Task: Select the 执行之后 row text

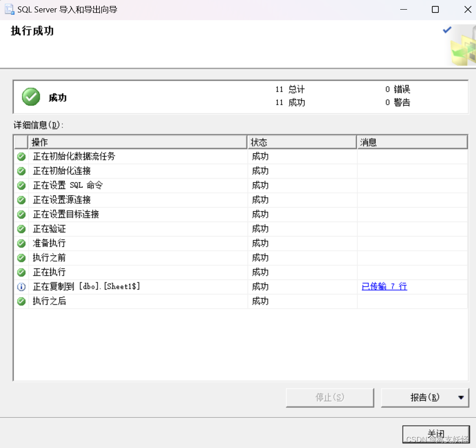Action: 49,301
